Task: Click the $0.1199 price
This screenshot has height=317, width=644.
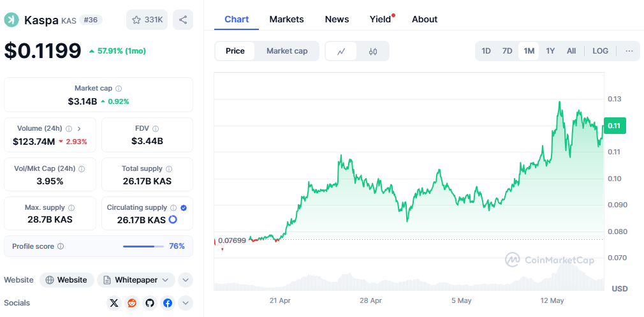Action: (43, 51)
